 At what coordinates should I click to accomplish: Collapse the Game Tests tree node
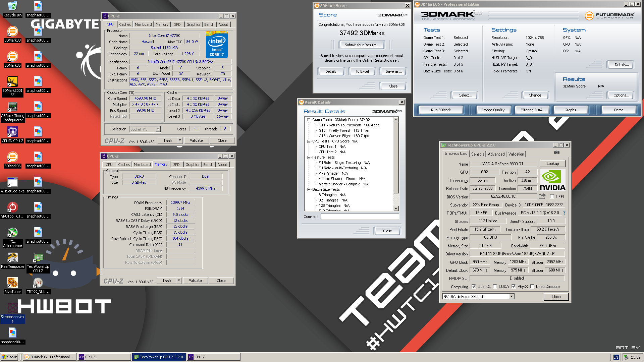(309, 120)
